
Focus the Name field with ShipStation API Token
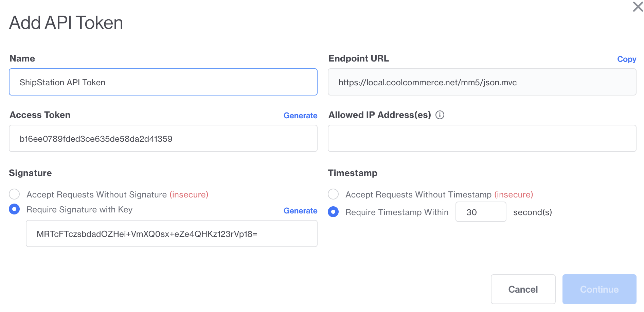[x=163, y=82]
